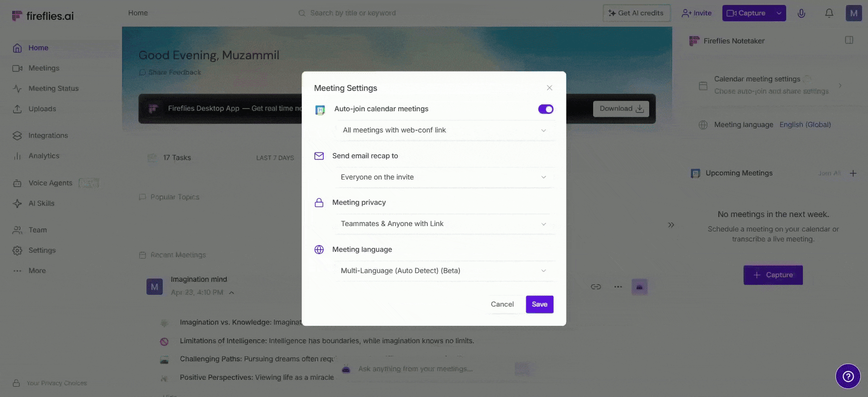The height and width of the screenshot is (397, 868).
Task: Click the envelope icon beside Send email recap
Action: (x=319, y=156)
